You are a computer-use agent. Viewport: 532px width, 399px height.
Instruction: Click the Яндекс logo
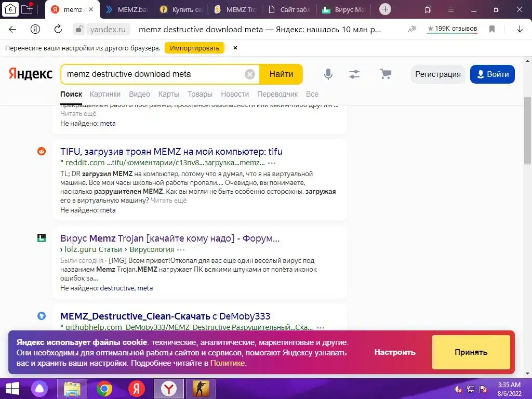coord(31,74)
